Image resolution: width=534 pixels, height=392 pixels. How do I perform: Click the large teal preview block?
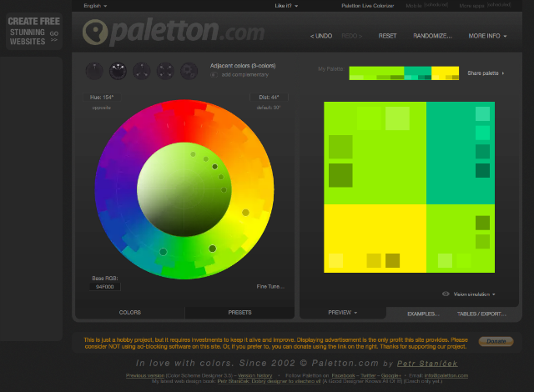point(461,153)
